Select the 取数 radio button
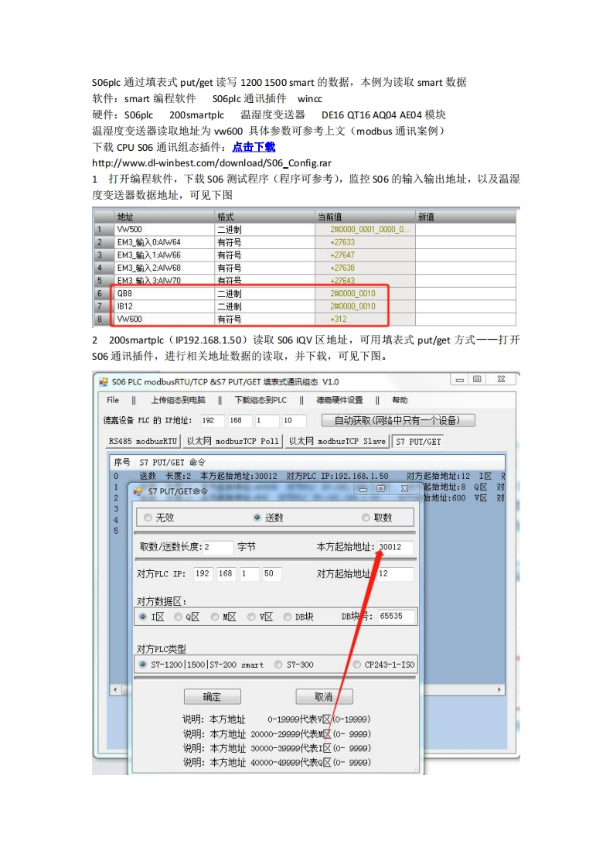This screenshot has height=868, width=613. [376, 518]
